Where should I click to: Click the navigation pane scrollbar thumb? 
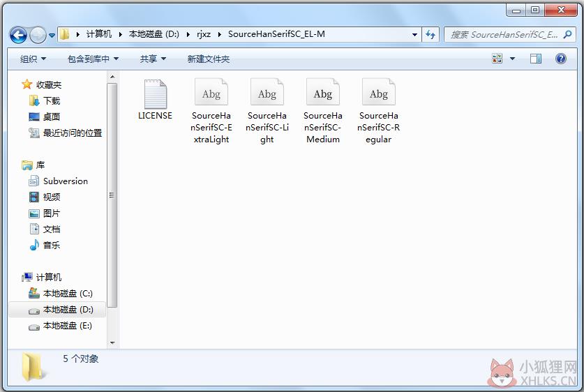pos(112,195)
